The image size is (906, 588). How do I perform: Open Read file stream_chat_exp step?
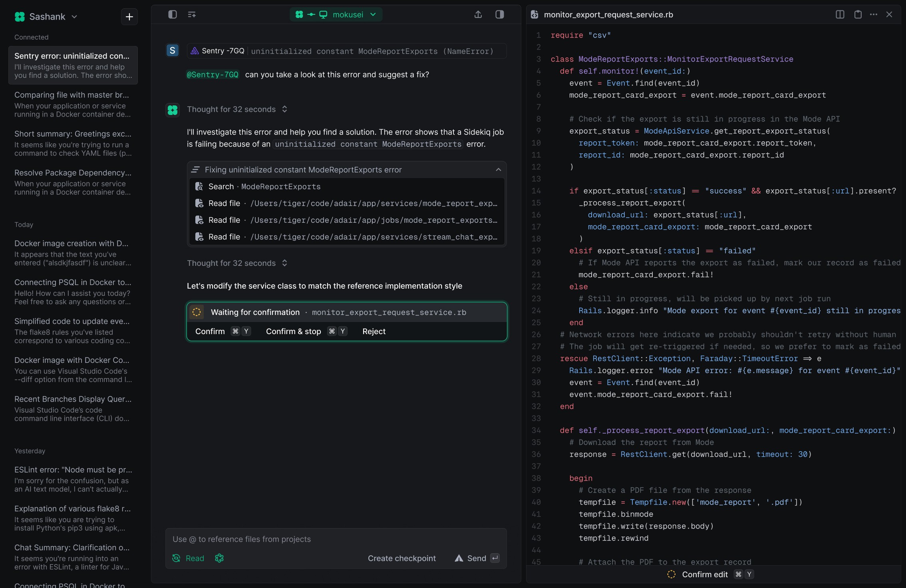347,237
